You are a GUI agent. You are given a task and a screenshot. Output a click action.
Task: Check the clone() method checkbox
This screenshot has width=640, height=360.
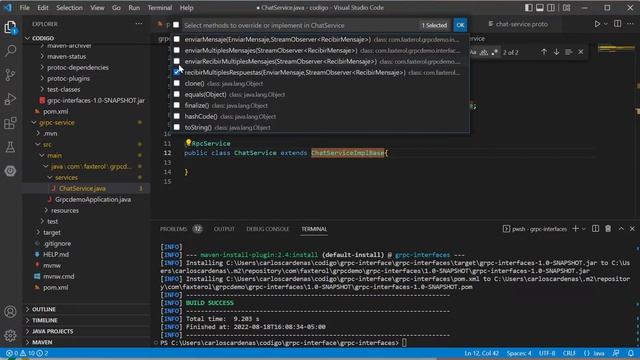177,83
